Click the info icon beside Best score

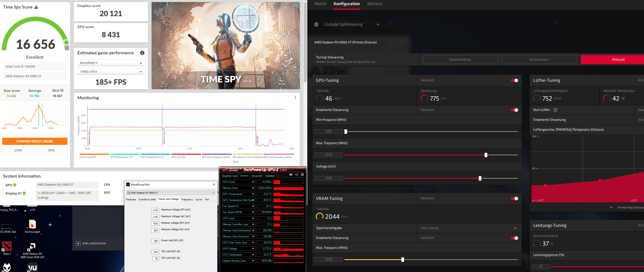pyautogui.click(x=62, y=90)
